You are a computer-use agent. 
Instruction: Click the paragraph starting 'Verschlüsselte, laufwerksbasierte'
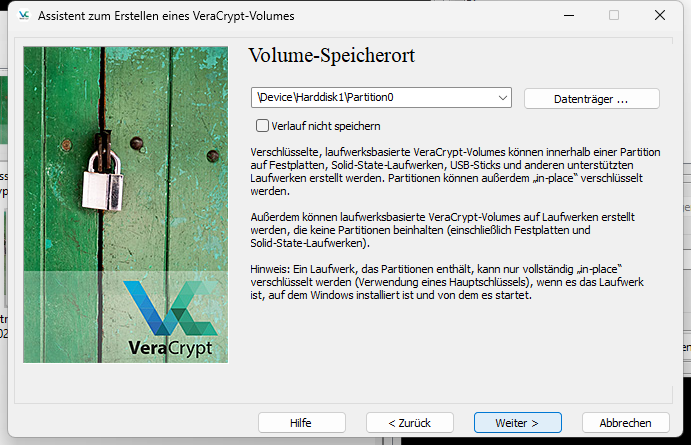(455, 171)
